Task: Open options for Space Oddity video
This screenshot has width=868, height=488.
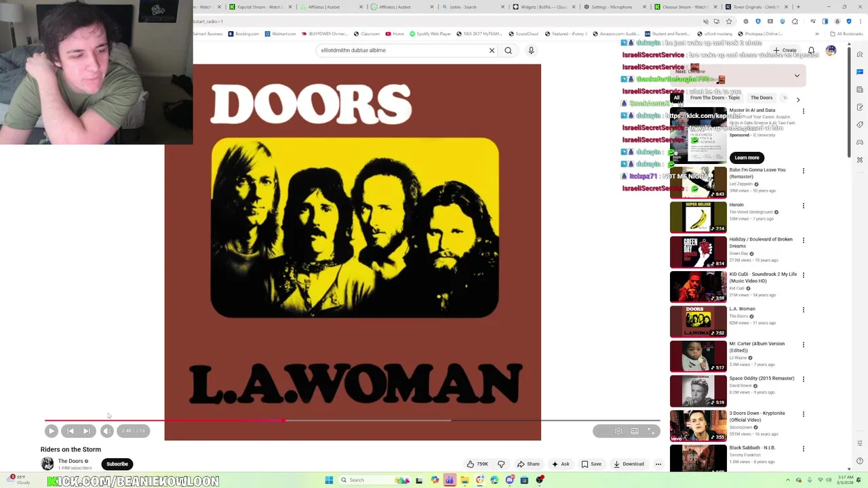Action: point(804,379)
